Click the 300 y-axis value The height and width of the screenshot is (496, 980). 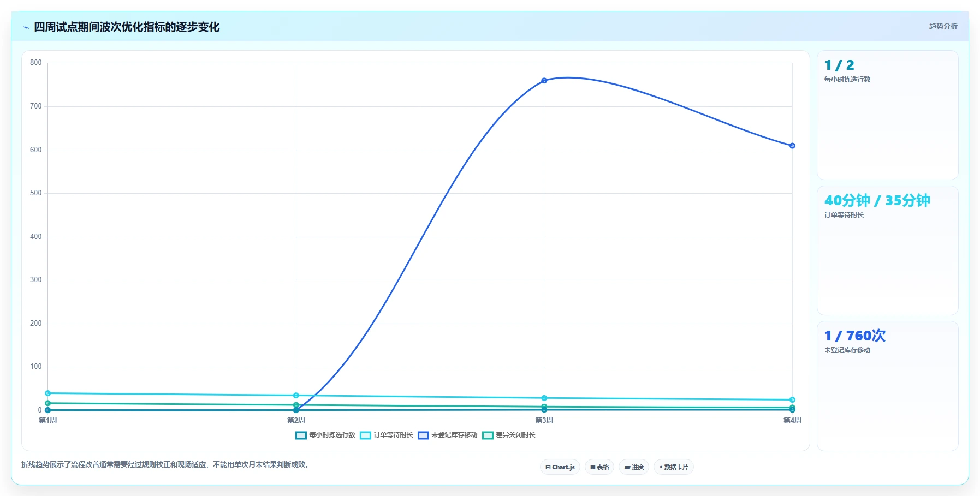click(x=36, y=280)
